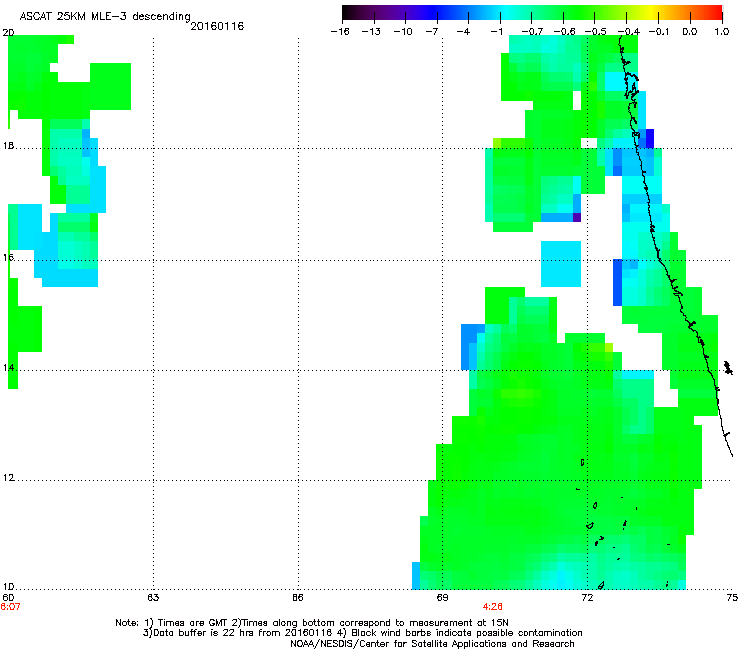Click the longitude 66 axis label

[298, 598]
